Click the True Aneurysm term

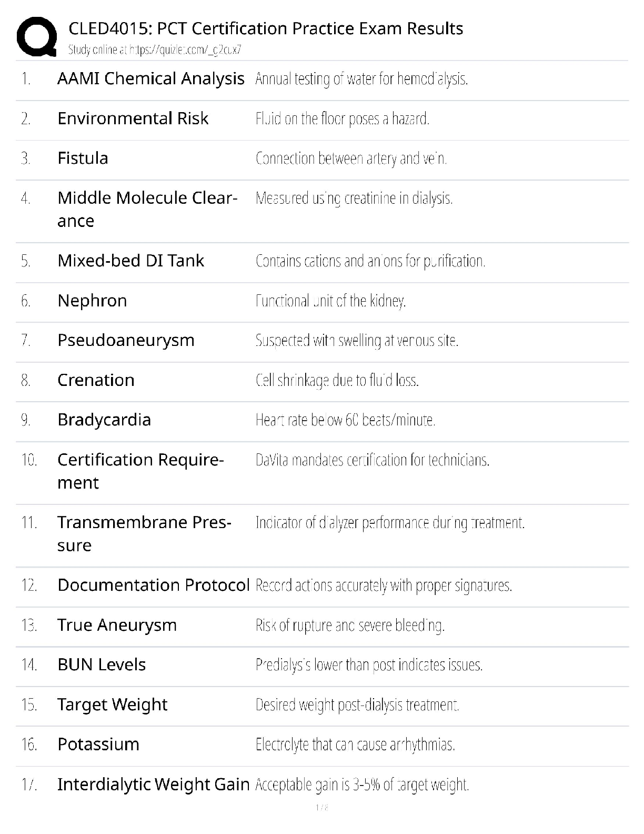click(117, 625)
